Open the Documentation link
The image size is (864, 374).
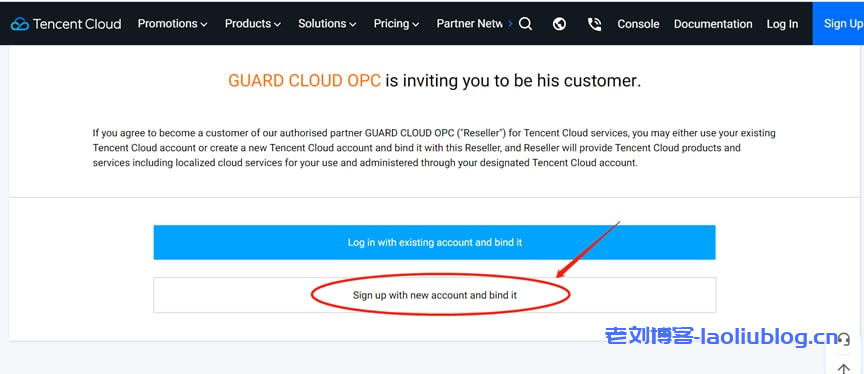[713, 24]
